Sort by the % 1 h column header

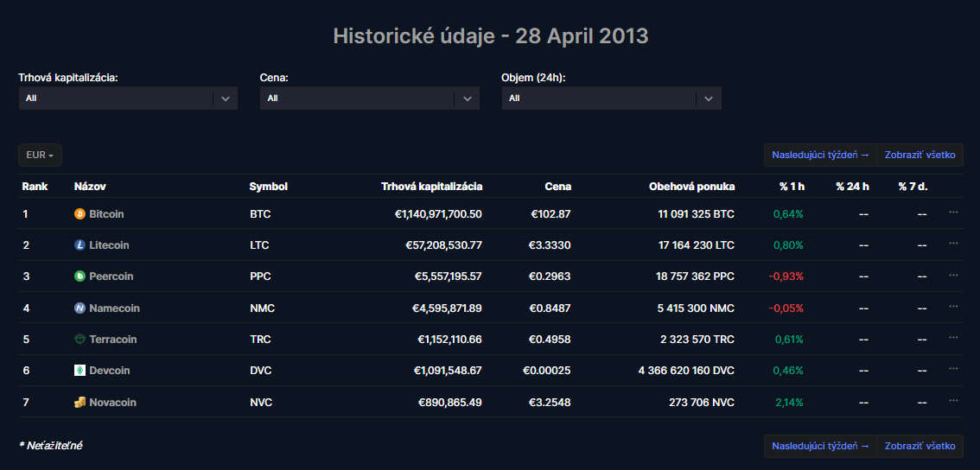pyautogui.click(x=791, y=187)
